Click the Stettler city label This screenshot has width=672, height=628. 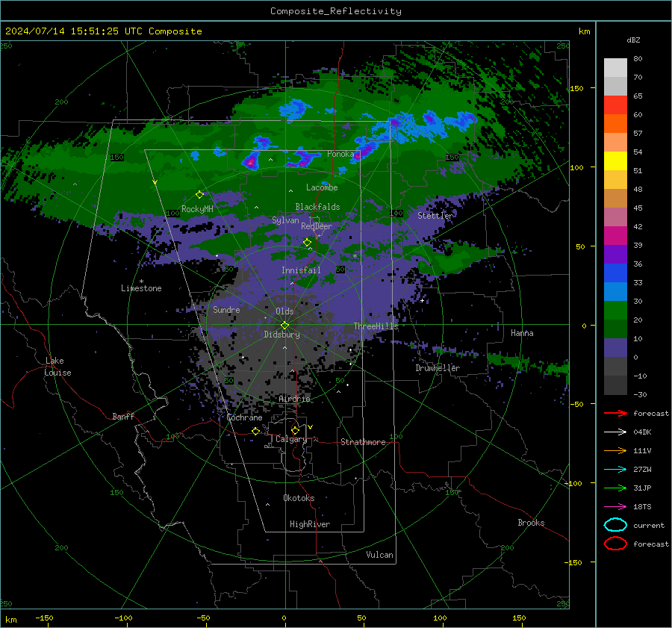tap(435, 216)
